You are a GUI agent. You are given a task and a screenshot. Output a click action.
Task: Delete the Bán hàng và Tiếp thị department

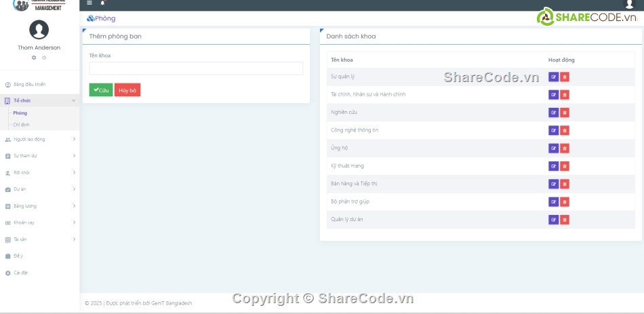(x=564, y=184)
